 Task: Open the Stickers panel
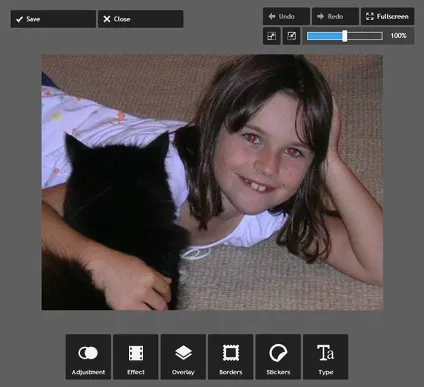pos(278,357)
